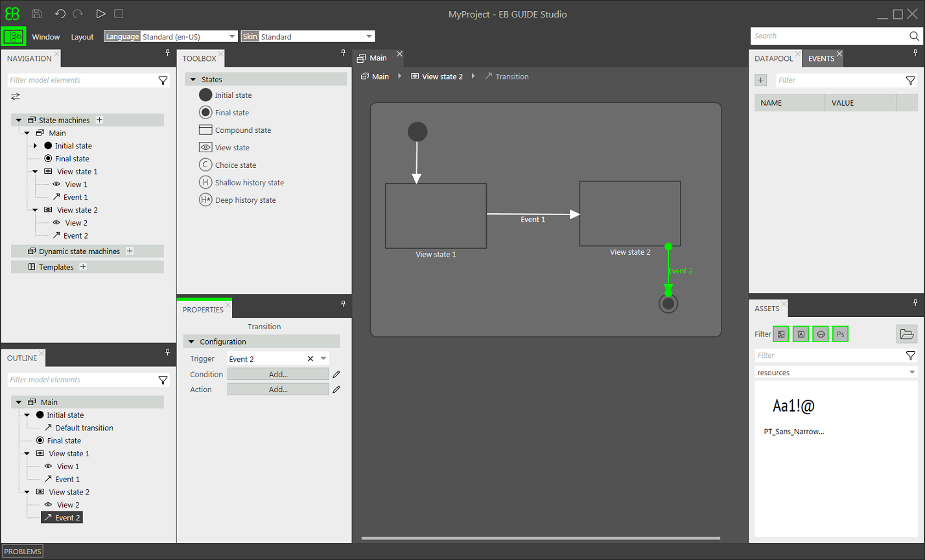Edit Condition with pencil icon

[336, 374]
